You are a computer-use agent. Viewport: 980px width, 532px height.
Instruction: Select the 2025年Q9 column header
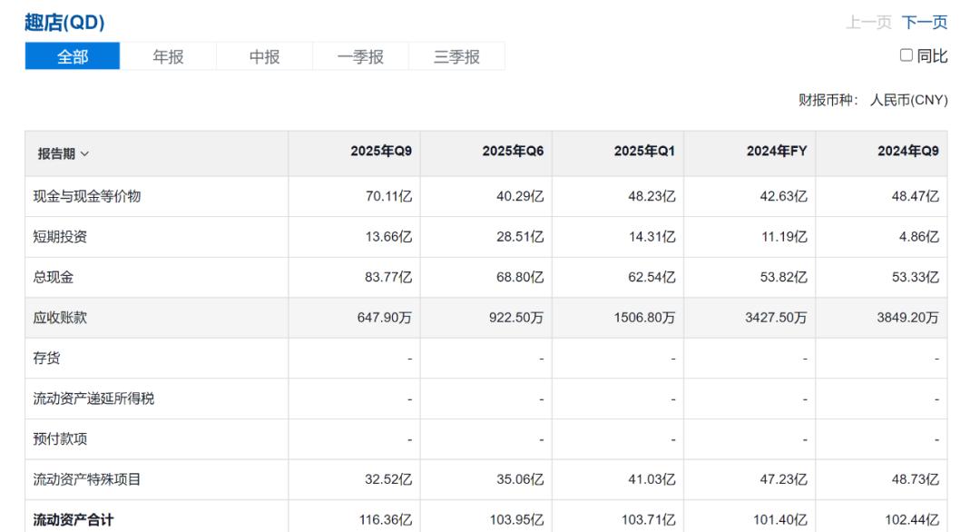tap(381, 153)
